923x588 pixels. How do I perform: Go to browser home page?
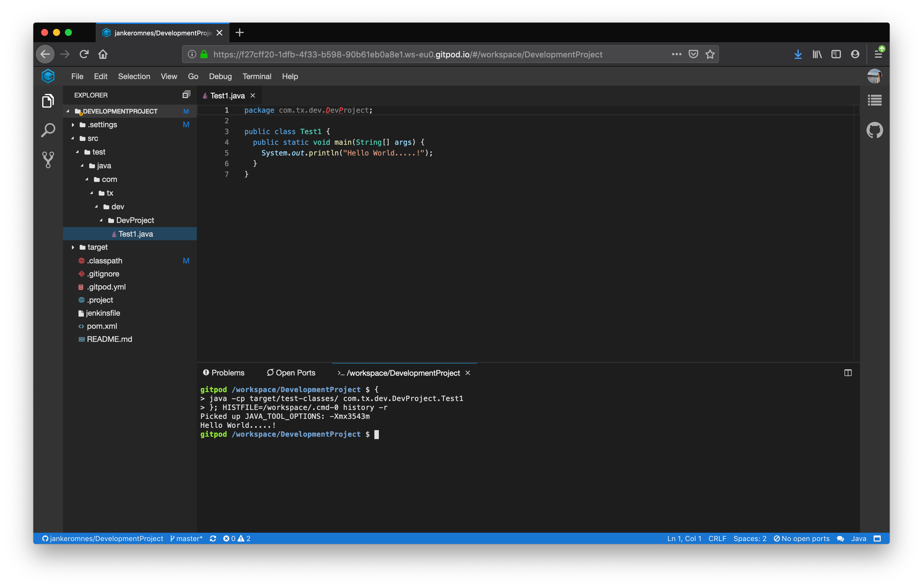click(103, 54)
